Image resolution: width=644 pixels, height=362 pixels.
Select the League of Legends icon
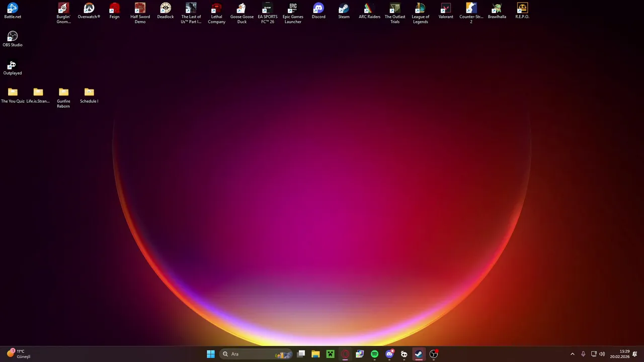point(421,13)
